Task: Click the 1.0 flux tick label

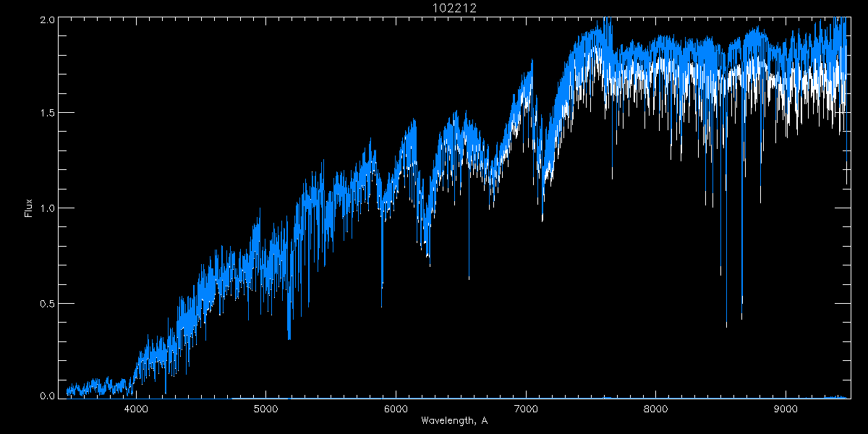Action: click(48, 208)
